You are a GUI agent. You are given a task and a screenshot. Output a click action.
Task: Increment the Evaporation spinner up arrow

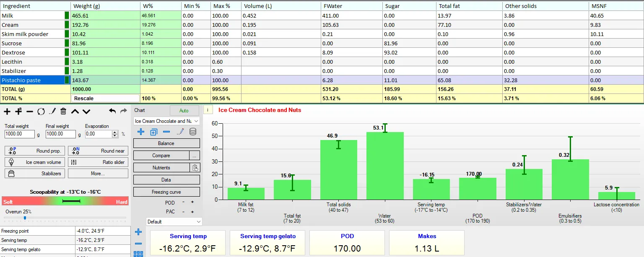pyautogui.click(x=115, y=132)
